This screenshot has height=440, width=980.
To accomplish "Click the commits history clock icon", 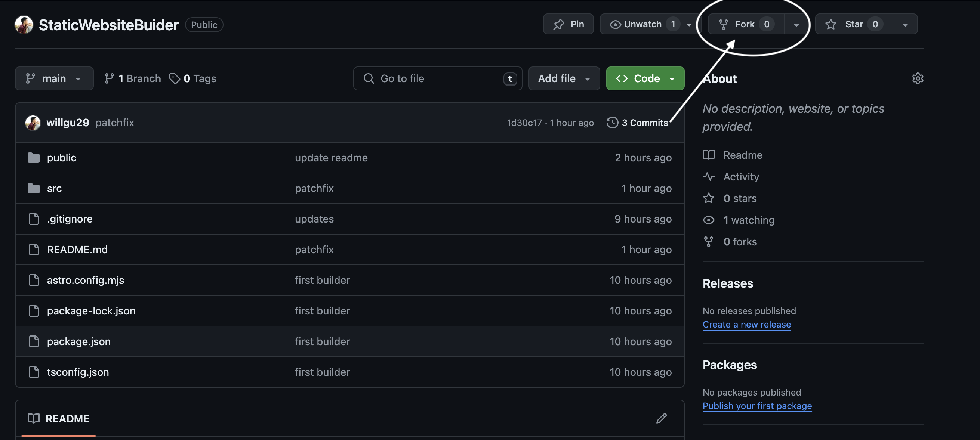I will [x=612, y=123].
